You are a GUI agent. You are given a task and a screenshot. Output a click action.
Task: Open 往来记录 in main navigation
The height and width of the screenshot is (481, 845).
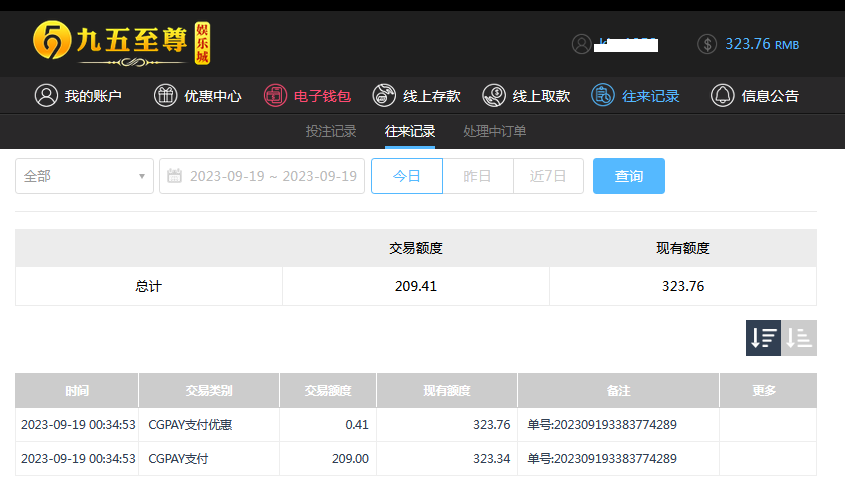650,96
